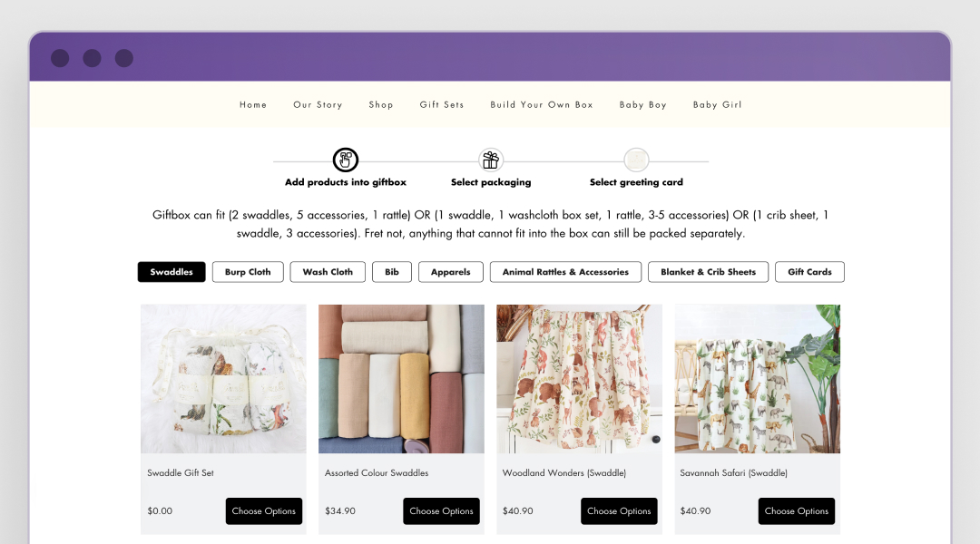The height and width of the screenshot is (544, 980).
Task: Visit the Baby Girl section
Action: point(718,105)
